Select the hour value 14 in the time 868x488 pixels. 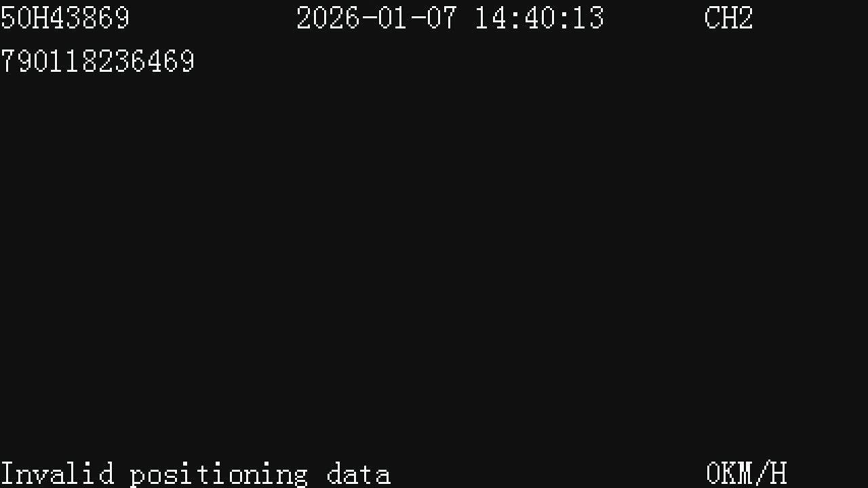(490, 18)
